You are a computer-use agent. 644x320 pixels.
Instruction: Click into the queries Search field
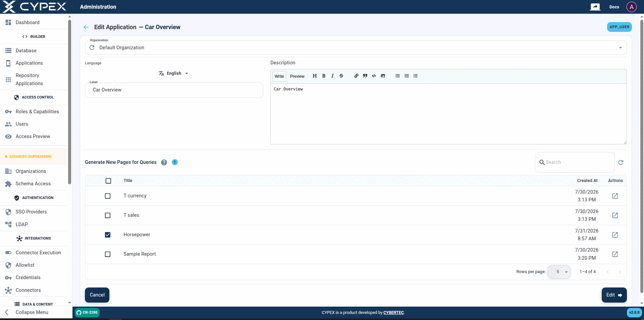(x=575, y=162)
